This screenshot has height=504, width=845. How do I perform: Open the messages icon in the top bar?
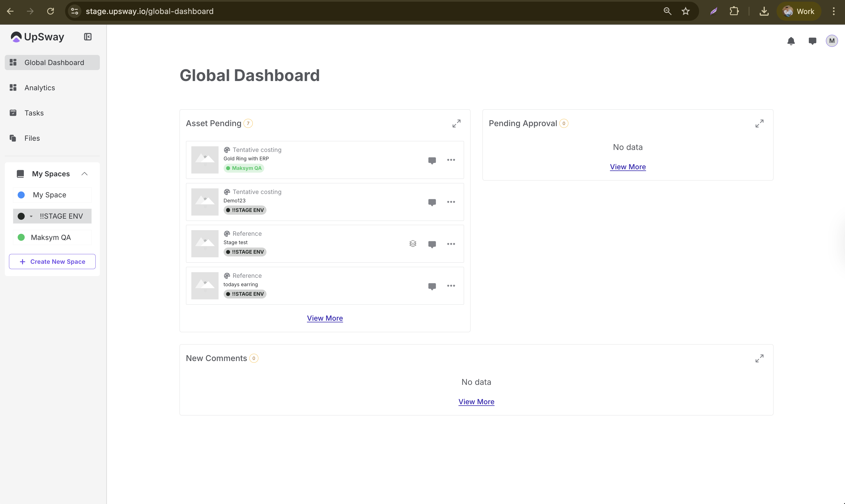[x=812, y=41]
